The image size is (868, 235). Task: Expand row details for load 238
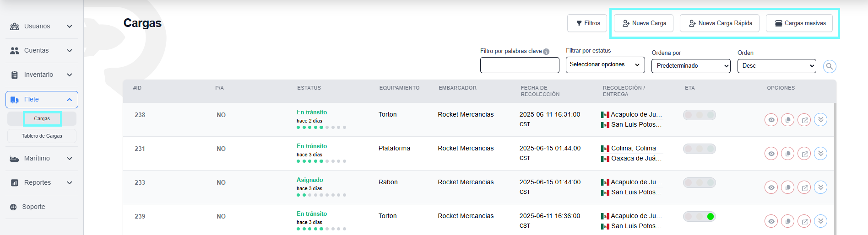pyautogui.click(x=820, y=120)
